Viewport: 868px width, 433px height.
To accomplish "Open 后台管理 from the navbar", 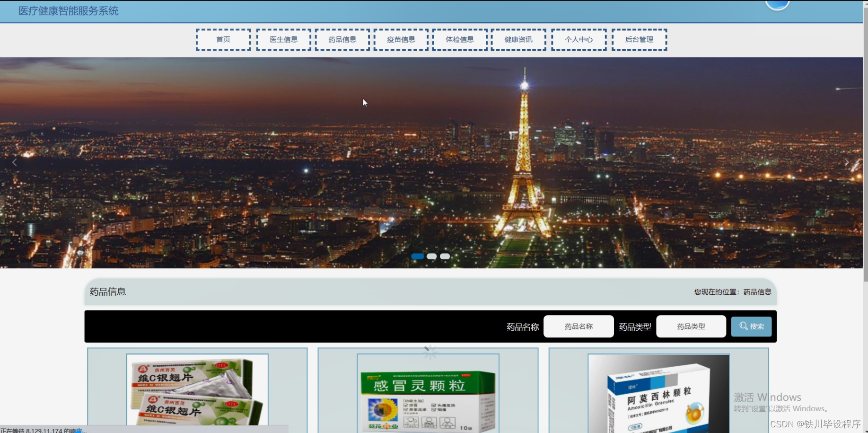I will 640,40.
